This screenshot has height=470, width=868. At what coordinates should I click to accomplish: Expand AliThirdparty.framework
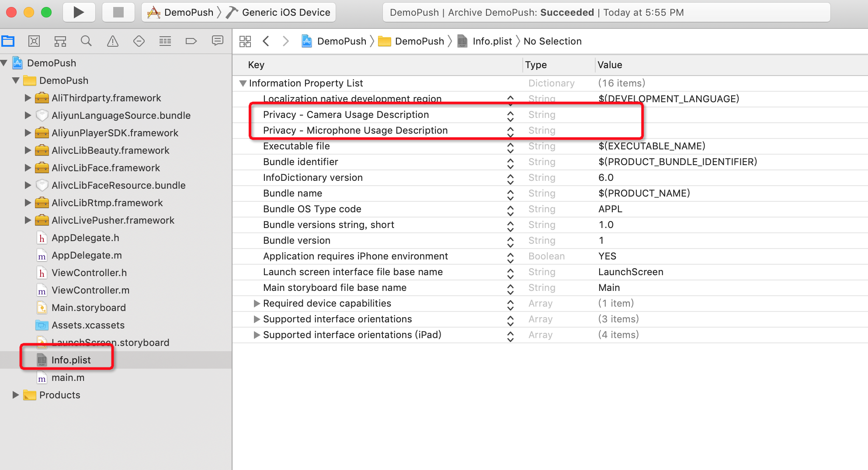click(x=28, y=98)
